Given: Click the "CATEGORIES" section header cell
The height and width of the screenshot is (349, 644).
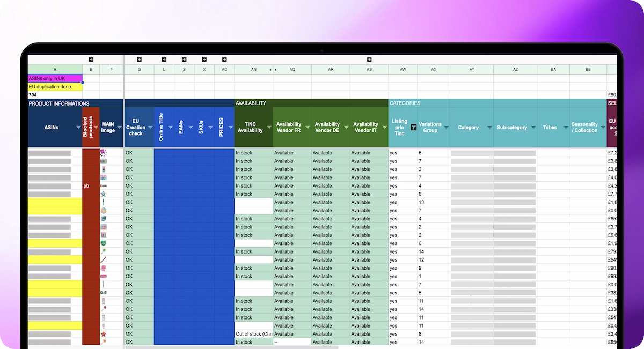Looking at the screenshot, I should click(497, 103).
